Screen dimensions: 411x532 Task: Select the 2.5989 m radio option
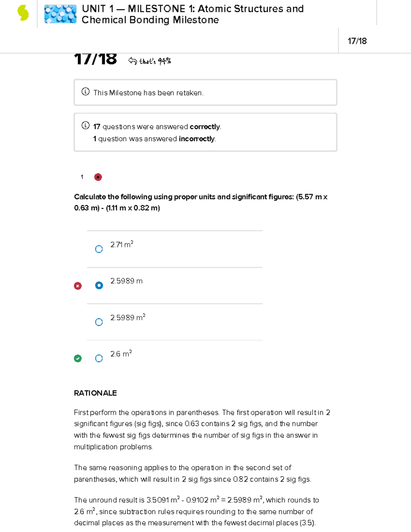pos(99,285)
